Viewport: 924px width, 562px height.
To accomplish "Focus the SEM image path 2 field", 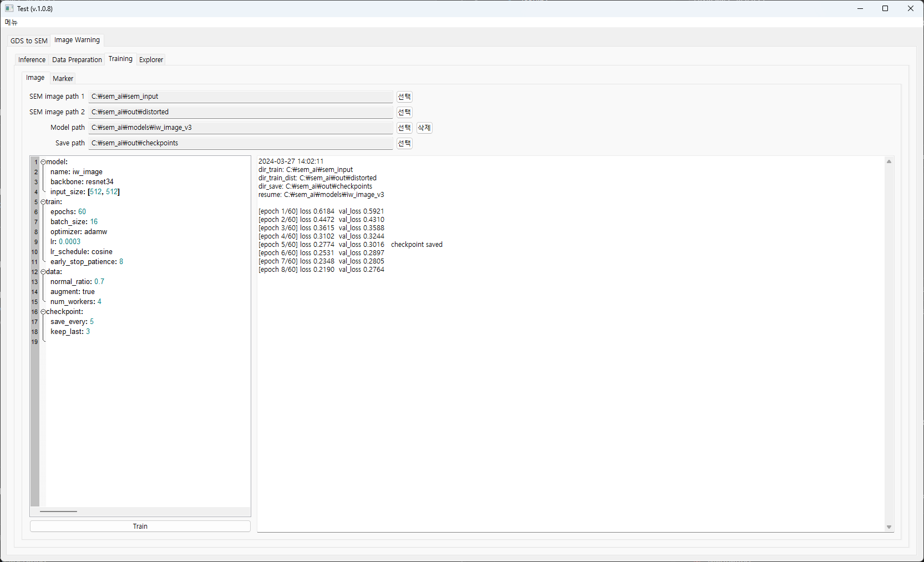I will click(x=241, y=112).
